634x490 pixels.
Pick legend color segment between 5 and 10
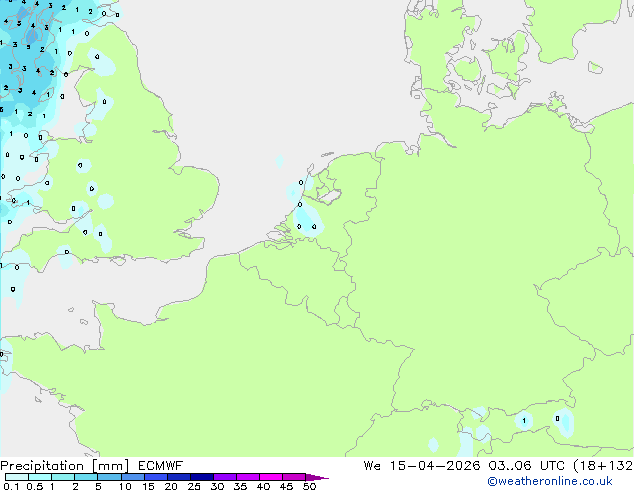pyautogui.click(x=109, y=477)
